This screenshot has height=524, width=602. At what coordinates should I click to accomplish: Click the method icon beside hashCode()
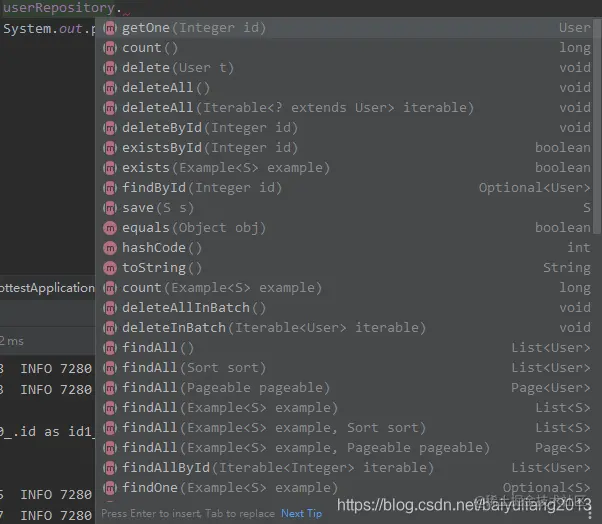tap(110, 248)
